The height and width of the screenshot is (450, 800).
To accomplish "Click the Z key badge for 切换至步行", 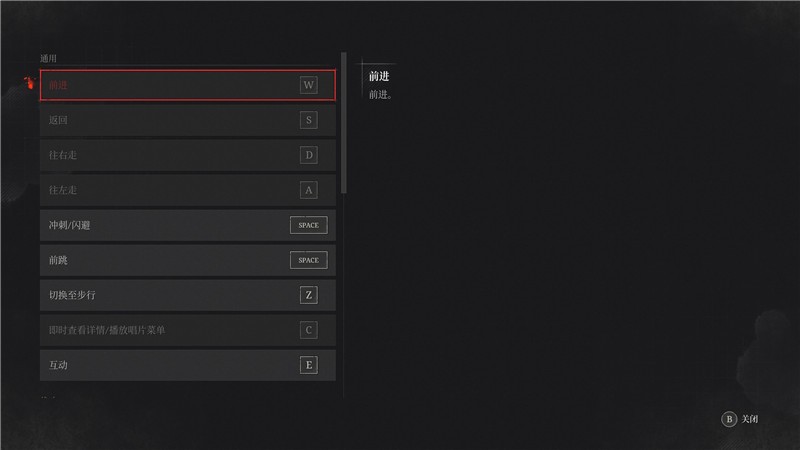I will [x=309, y=295].
